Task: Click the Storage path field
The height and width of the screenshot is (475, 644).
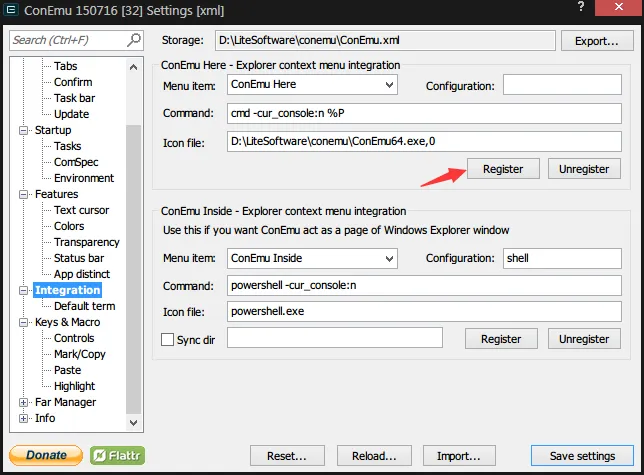Action: tap(385, 40)
